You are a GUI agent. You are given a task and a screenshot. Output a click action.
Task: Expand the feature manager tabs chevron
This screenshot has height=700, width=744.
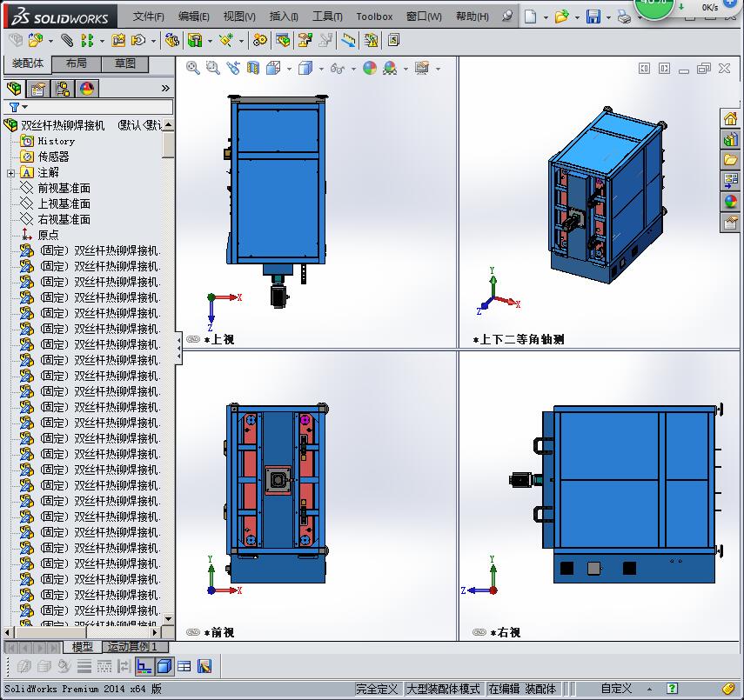pos(165,88)
